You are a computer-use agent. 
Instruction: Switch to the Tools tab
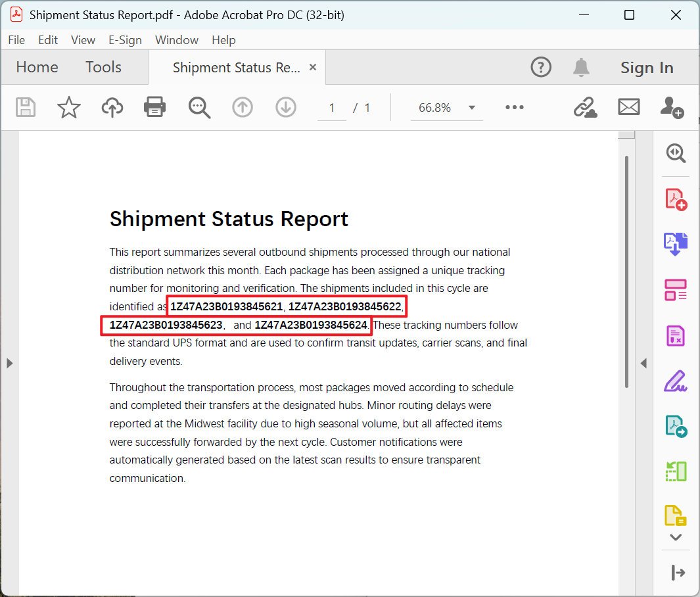[103, 67]
